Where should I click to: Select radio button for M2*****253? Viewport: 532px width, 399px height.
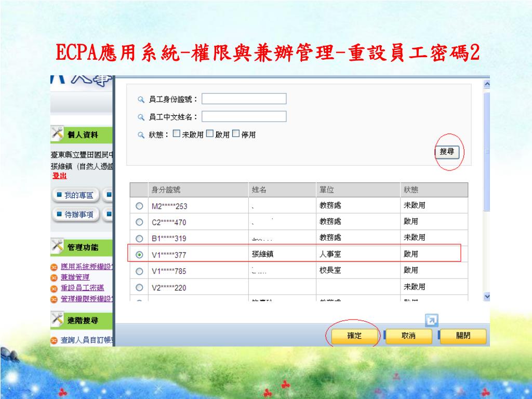pyautogui.click(x=139, y=206)
